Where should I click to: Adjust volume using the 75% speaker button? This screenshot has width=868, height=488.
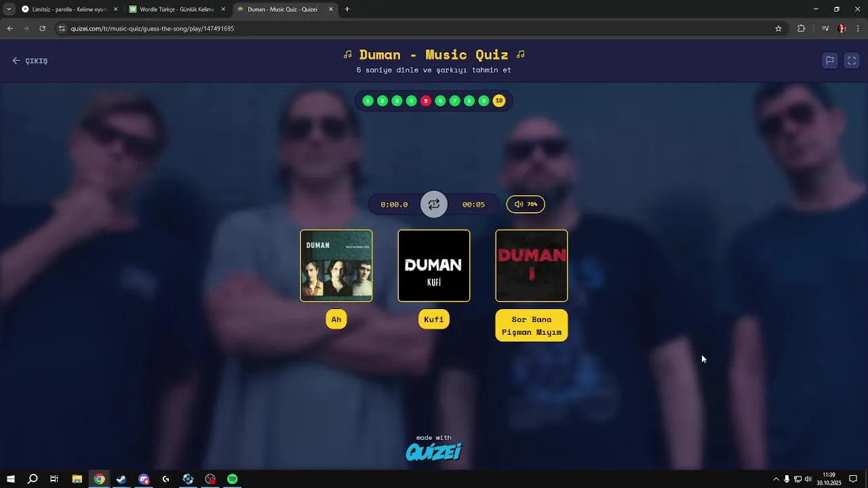pos(526,204)
